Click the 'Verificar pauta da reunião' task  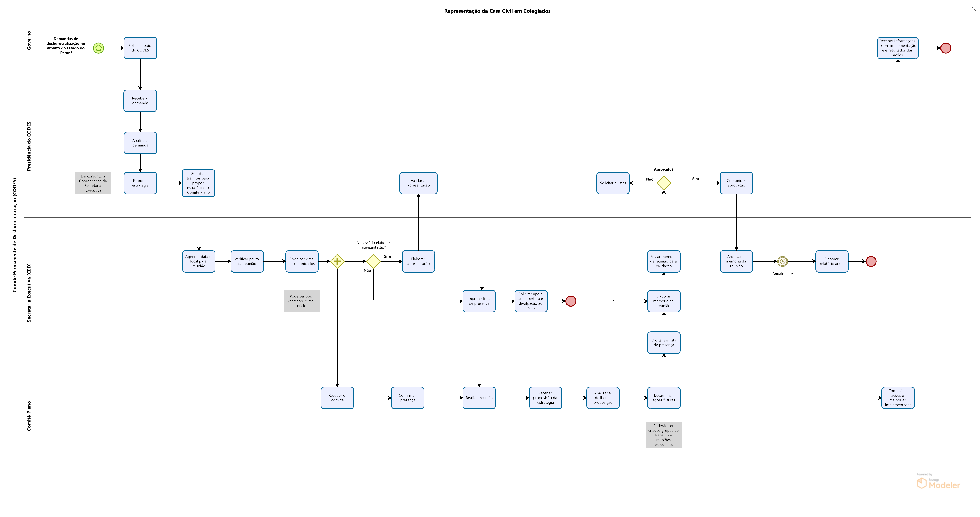(x=247, y=261)
